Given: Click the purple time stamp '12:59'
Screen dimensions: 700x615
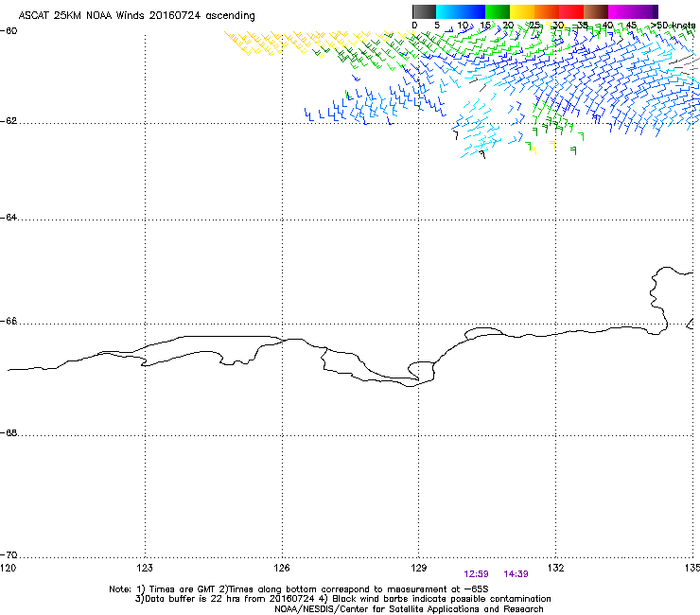Looking at the screenshot, I should pos(476,574).
